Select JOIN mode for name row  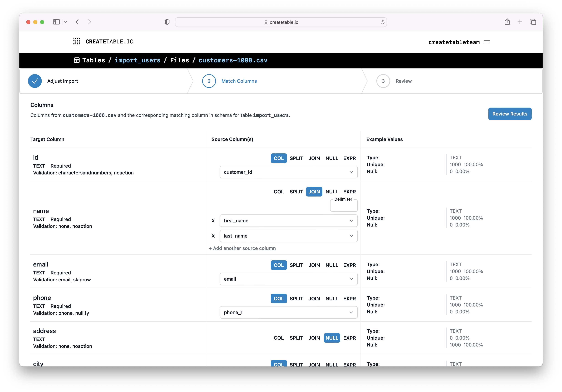pyautogui.click(x=314, y=192)
